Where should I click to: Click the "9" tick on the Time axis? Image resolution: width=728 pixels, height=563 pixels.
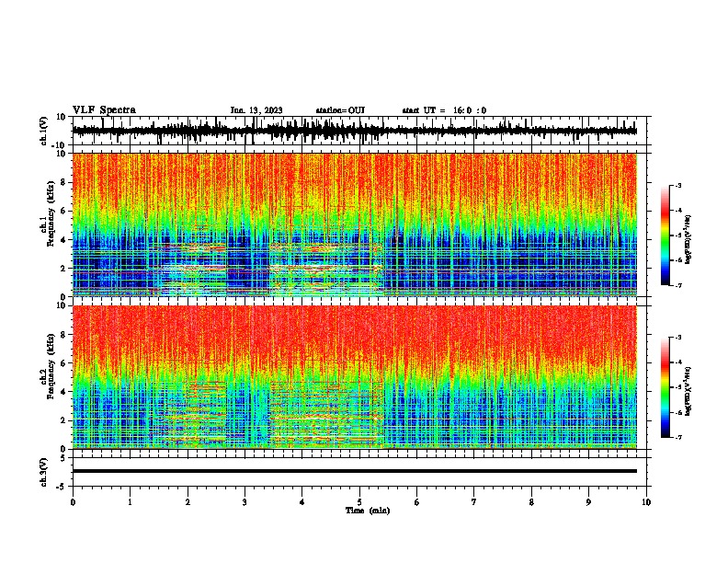click(588, 502)
